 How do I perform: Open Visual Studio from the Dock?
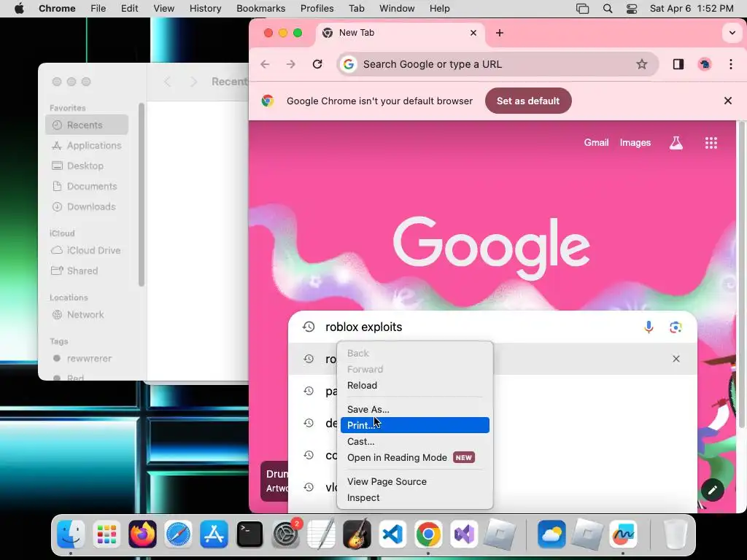[x=464, y=534]
